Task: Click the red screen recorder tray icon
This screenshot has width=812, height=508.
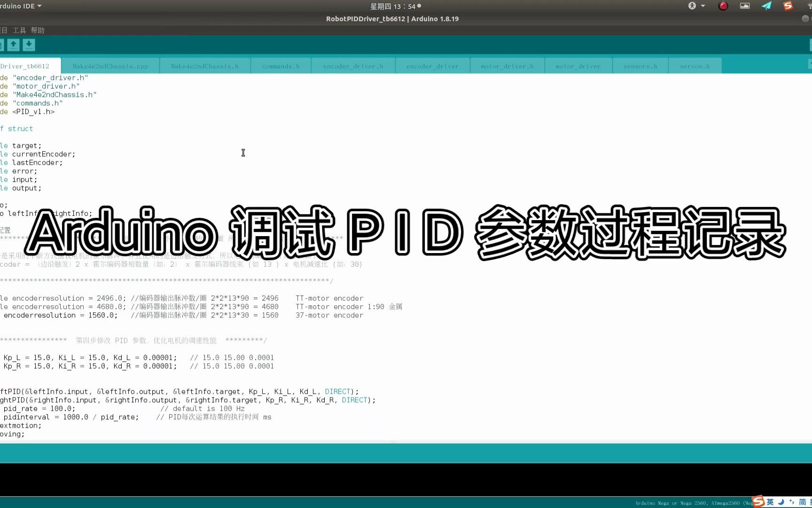Action: 723,6
